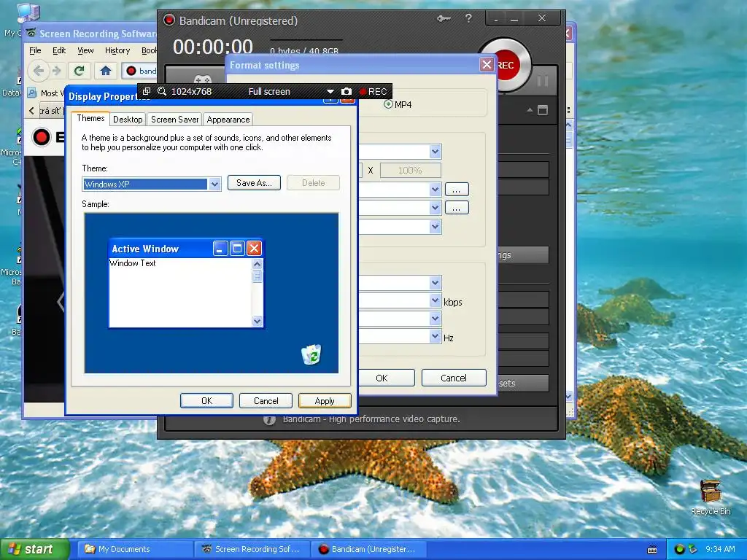This screenshot has width=747, height=560.
Task: Select game recording mode gamepad icon
Action: (x=203, y=79)
